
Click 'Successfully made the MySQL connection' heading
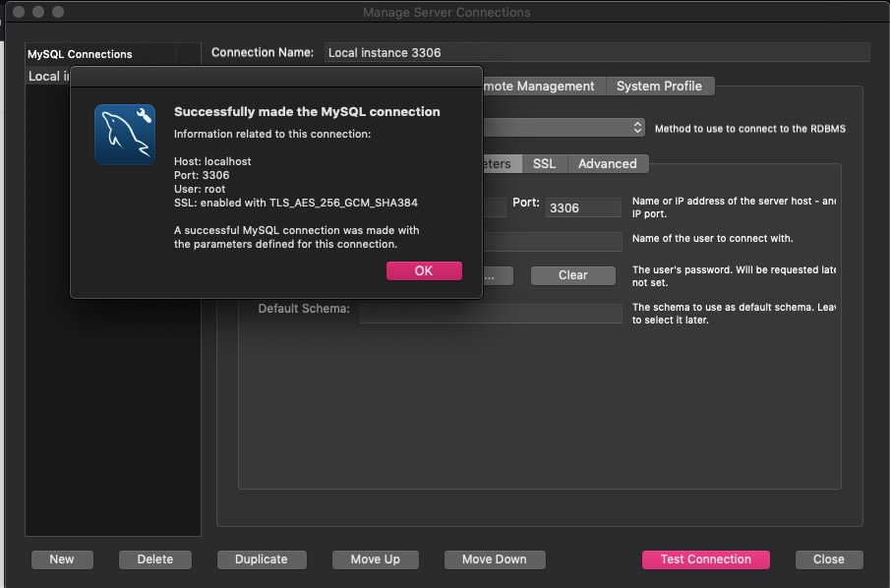pos(307,112)
